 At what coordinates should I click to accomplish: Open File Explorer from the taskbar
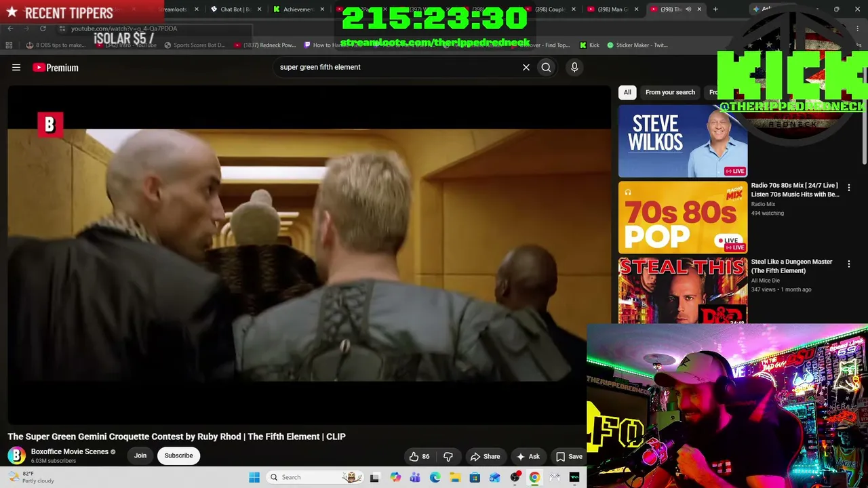455,477
